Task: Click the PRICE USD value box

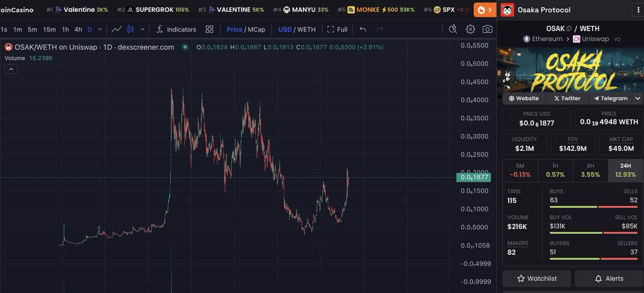Action: (x=537, y=119)
